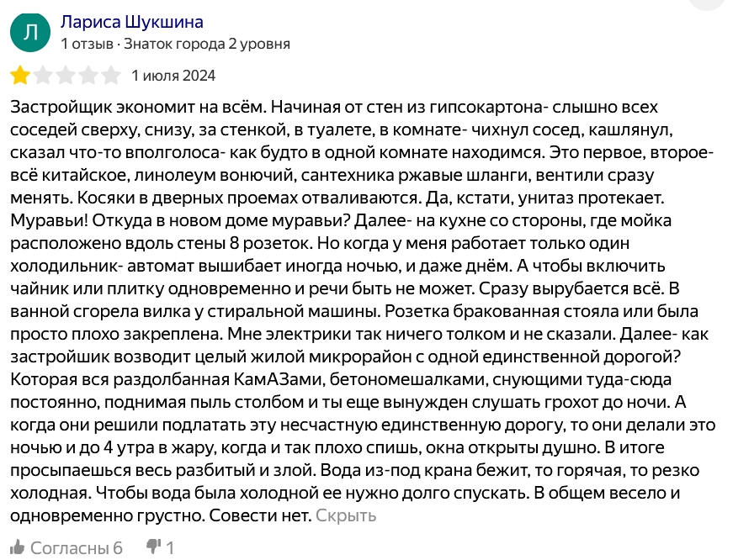Collapse the review with Скрыть
This screenshot has height=560, width=733.
(346, 515)
